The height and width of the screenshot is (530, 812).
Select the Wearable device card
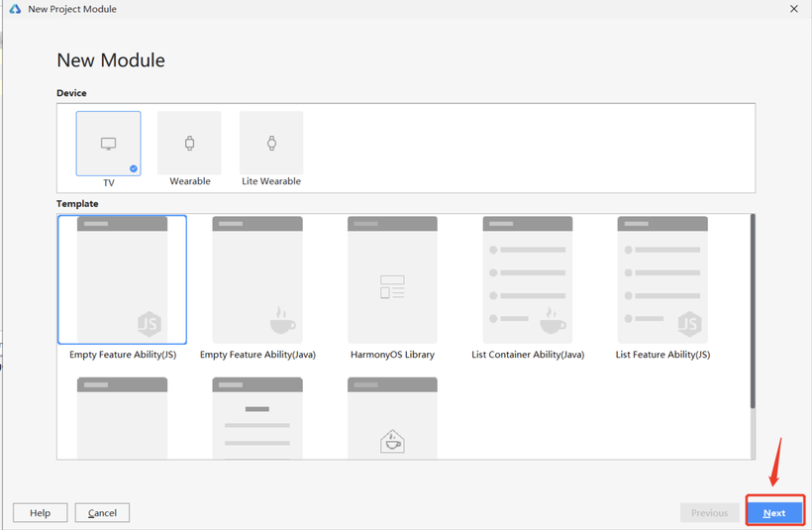pos(189,143)
